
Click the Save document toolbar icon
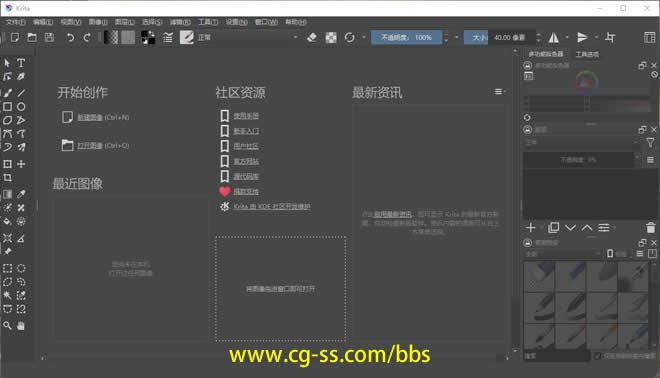point(49,37)
